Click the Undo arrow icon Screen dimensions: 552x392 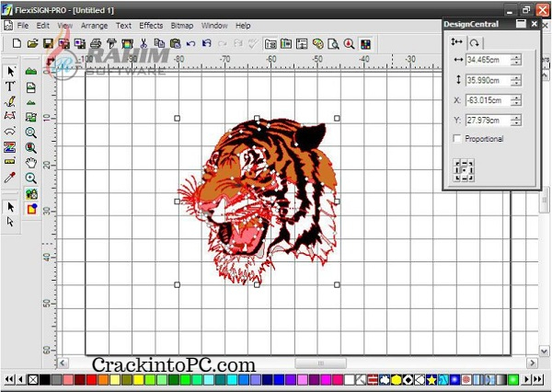pos(190,43)
